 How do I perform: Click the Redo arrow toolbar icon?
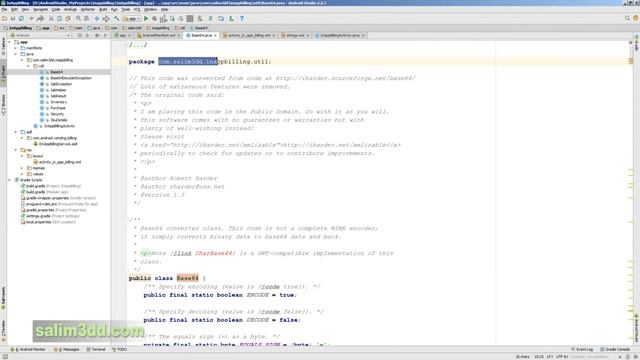(x=40, y=18)
